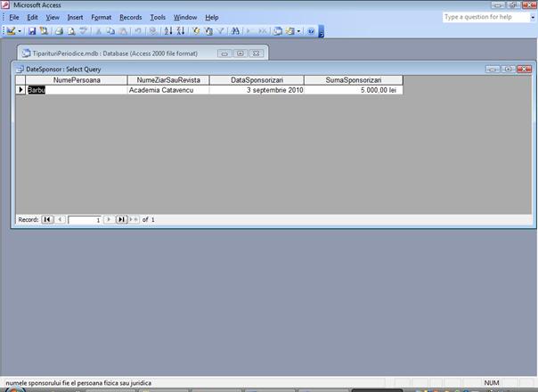Image resolution: width=538 pixels, height=392 pixels.
Task: Click the Filter By Selection icon
Action: click(x=196, y=30)
